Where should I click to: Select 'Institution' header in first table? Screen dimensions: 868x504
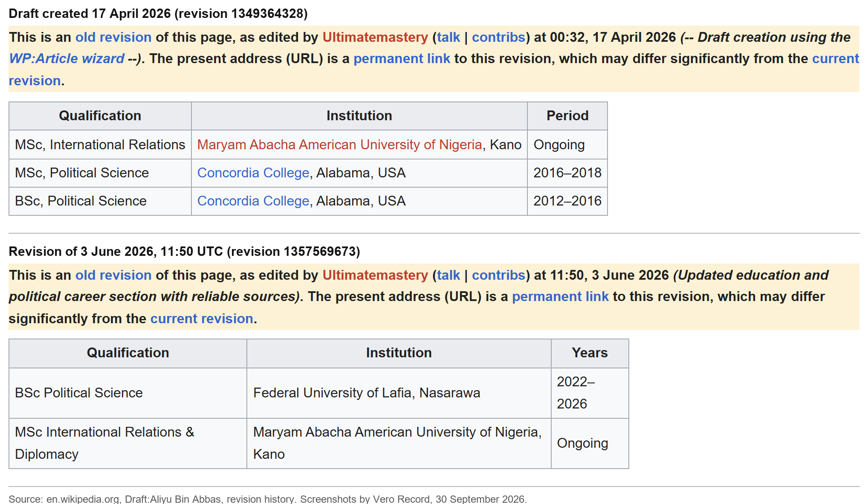[359, 116]
